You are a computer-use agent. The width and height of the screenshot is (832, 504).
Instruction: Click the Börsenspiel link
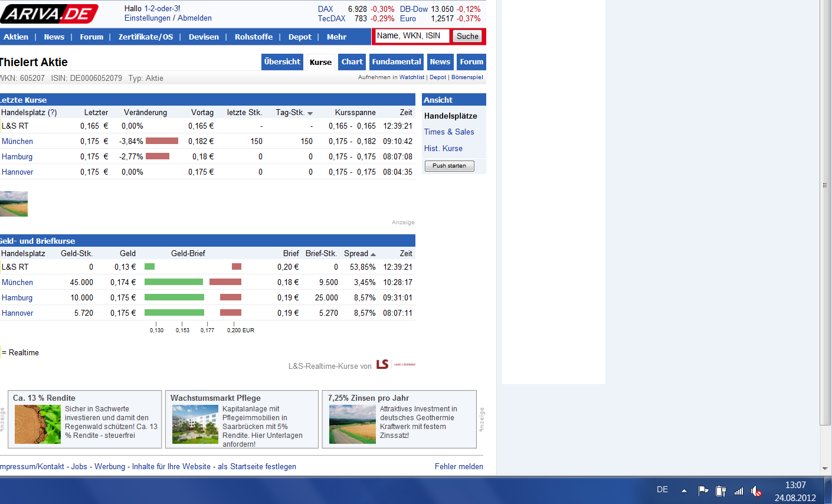click(467, 77)
